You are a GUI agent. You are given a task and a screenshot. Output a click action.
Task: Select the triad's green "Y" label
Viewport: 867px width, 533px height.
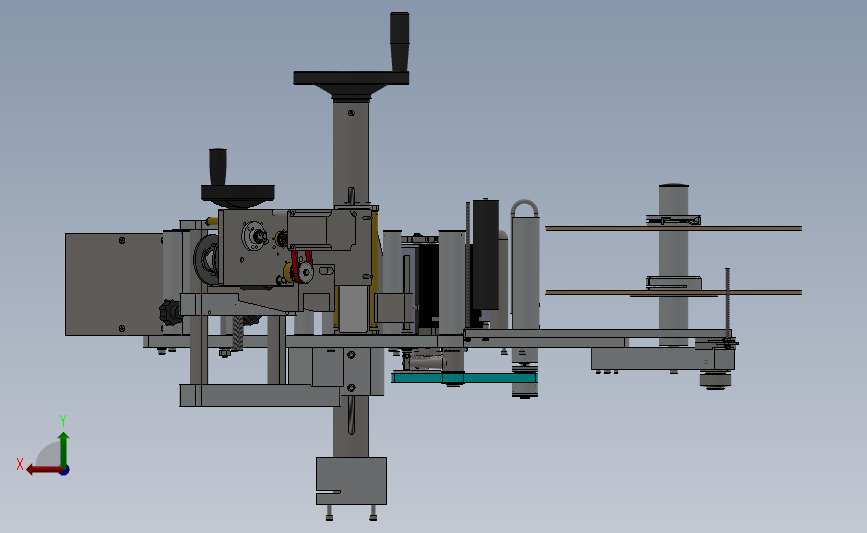coord(63,421)
